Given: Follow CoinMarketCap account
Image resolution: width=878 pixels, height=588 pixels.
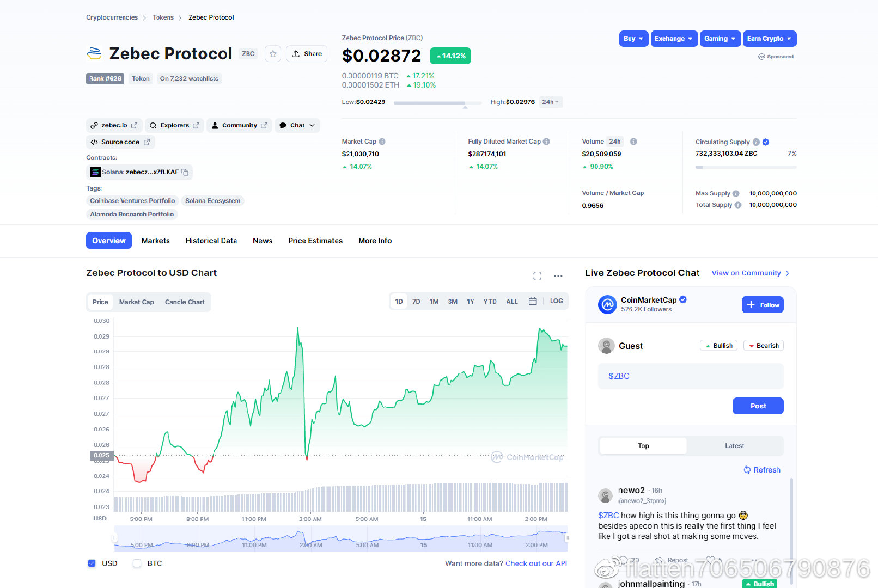Looking at the screenshot, I should point(763,305).
